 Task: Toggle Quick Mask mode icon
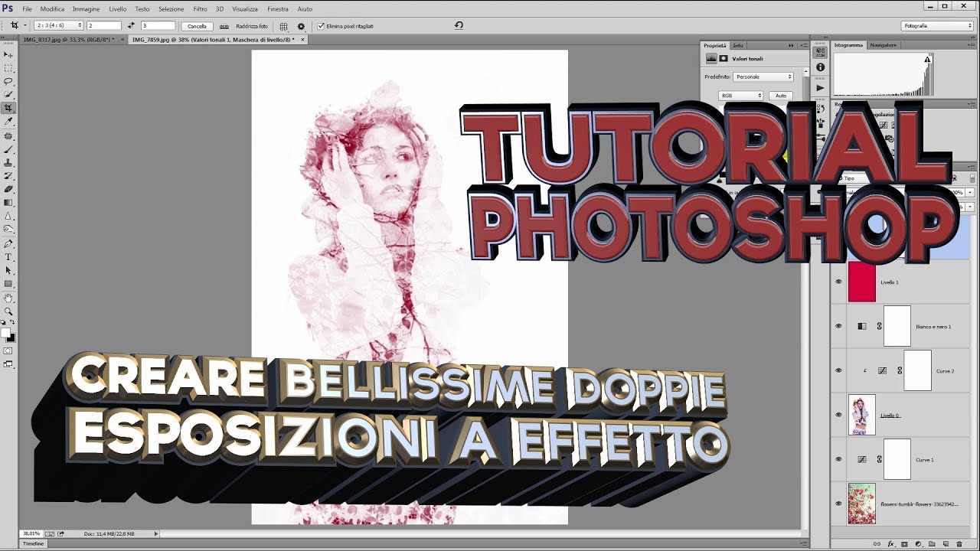tap(8, 350)
